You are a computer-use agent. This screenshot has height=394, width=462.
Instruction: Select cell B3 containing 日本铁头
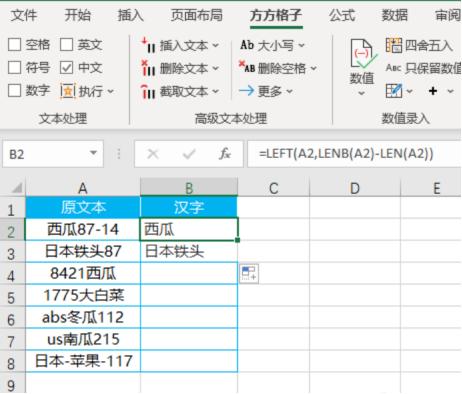(189, 251)
